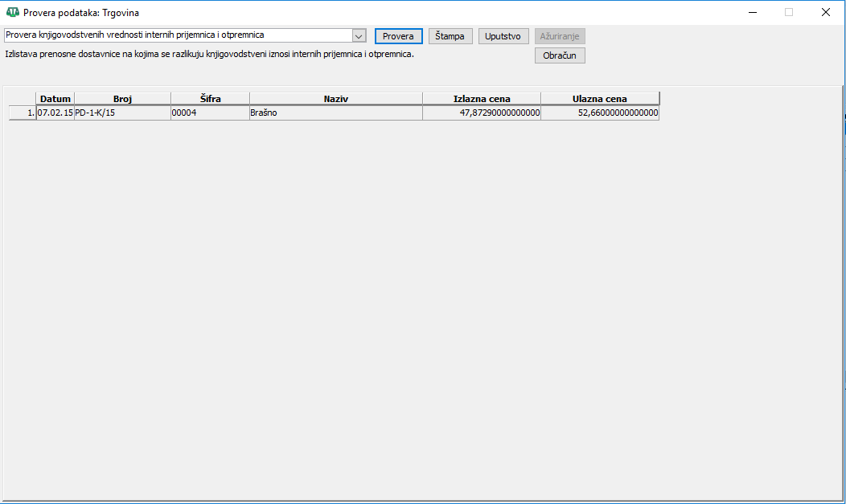Screen dimensions: 846x504
Task: Select document number PD-1-K/15 cell
Action: 122,113
